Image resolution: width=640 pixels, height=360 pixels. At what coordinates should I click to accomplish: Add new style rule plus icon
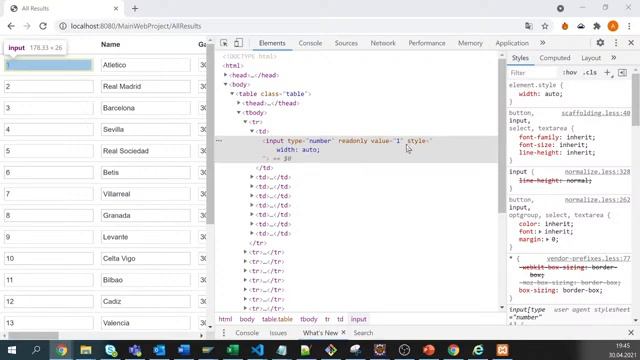click(607, 73)
